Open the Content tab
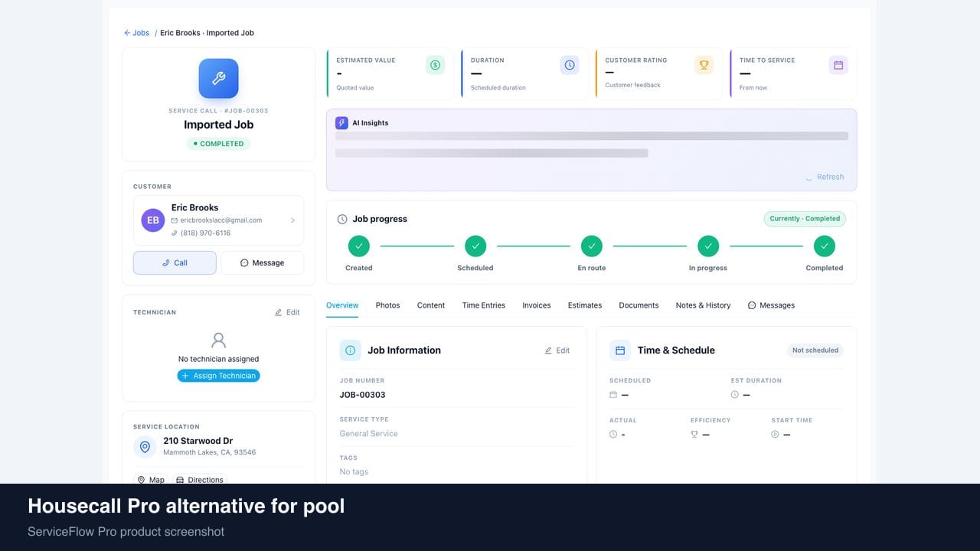The width and height of the screenshot is (980, 551). tap(431, 305)
